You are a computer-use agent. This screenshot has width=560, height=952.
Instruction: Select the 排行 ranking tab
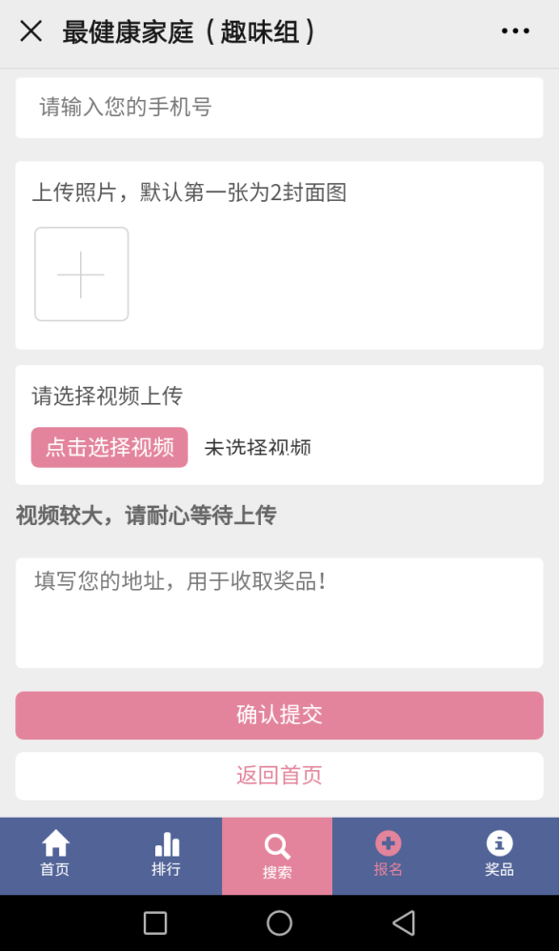pos(167,856)
